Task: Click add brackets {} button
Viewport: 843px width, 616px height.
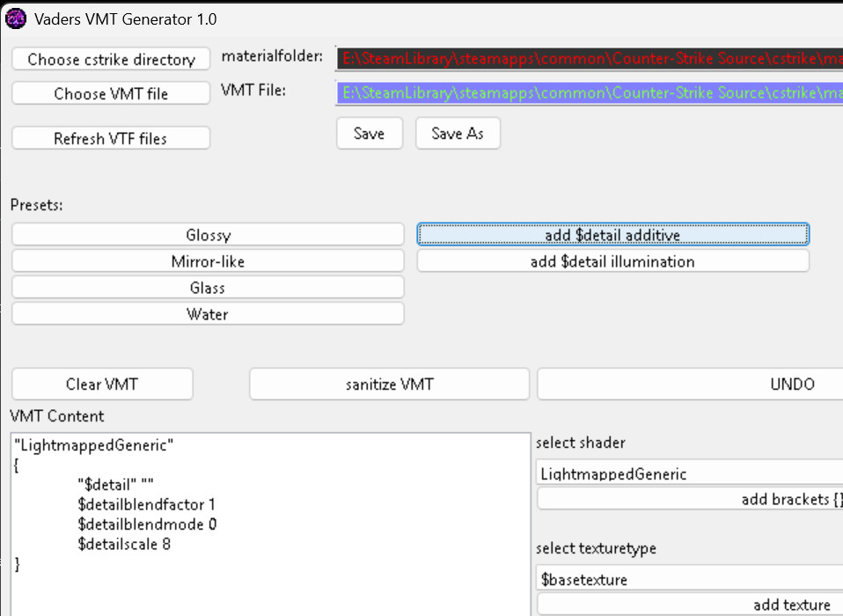Action: click(690, 499)
